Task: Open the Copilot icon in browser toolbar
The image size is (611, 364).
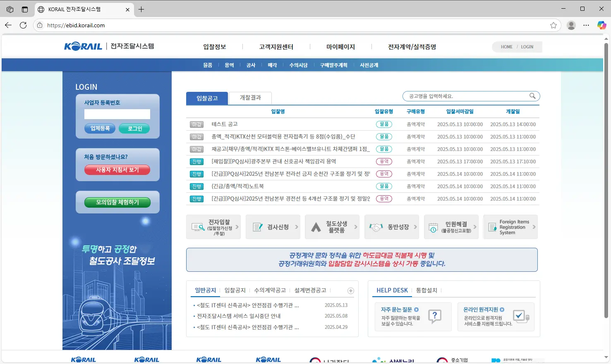Action: pyautogui.click(x=601, y=25)
